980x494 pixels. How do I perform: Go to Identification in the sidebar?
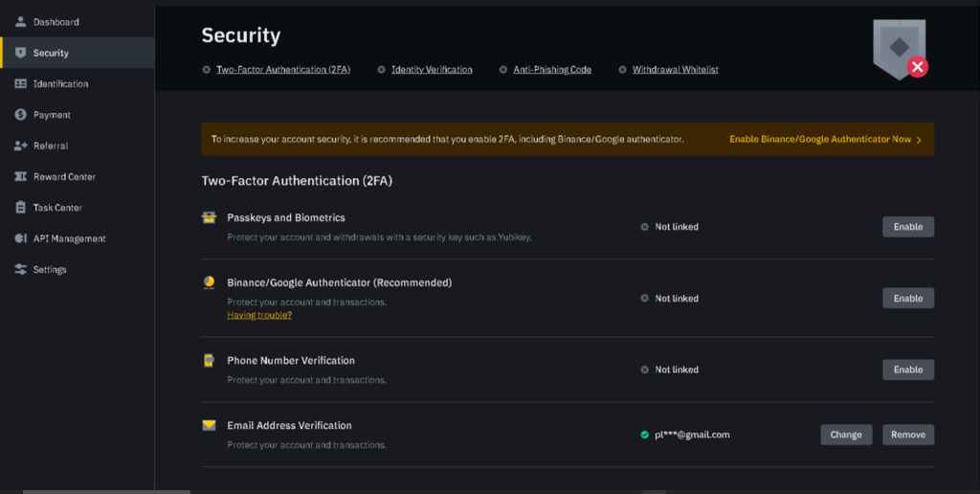[x=78, y=84]
